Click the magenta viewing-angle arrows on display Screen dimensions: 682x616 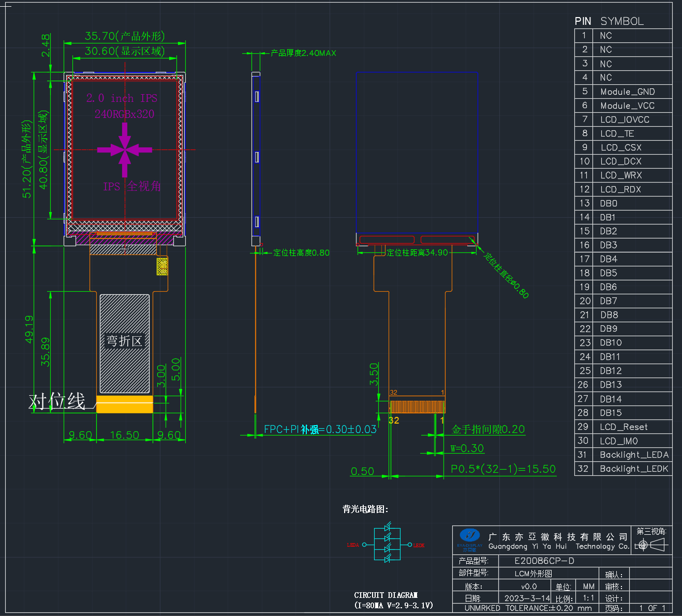click(125, 150)
